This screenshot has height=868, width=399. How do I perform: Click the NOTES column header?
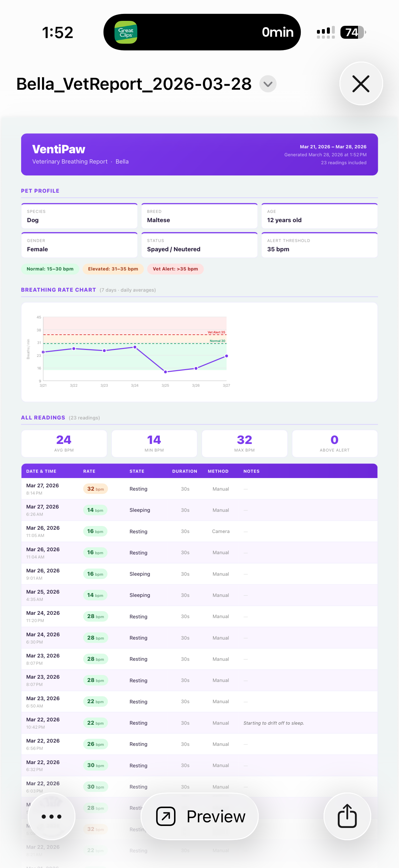[x=251, y=471]
